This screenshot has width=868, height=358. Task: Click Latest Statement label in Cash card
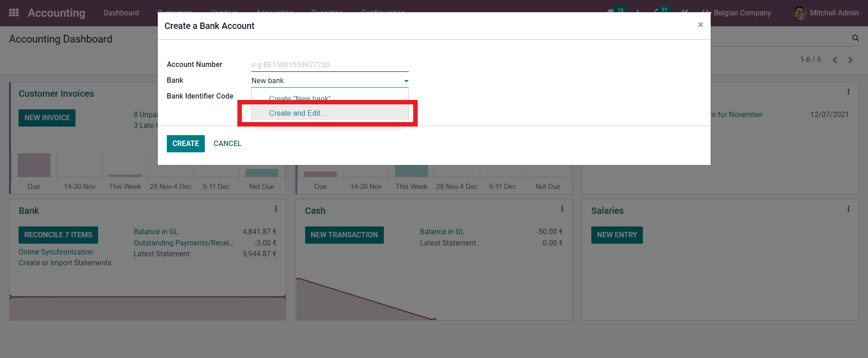448,243
